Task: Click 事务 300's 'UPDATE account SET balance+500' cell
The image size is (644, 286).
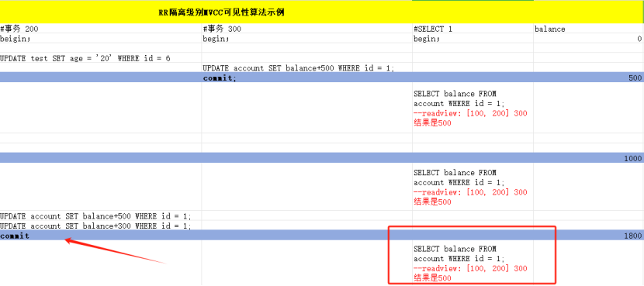Action: (306, 68)
